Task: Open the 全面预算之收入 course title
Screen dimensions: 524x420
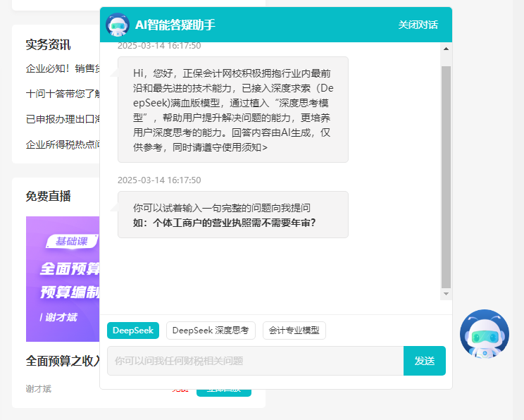Action: [63, 361]
